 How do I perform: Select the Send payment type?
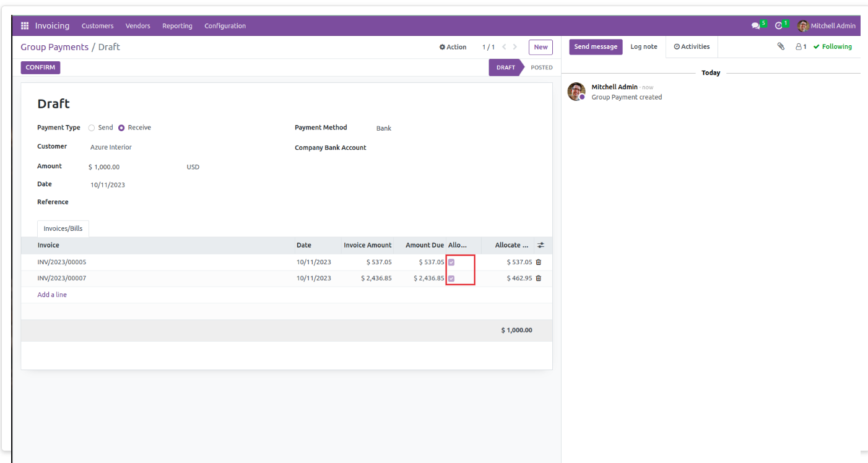(x=92, y=128)
